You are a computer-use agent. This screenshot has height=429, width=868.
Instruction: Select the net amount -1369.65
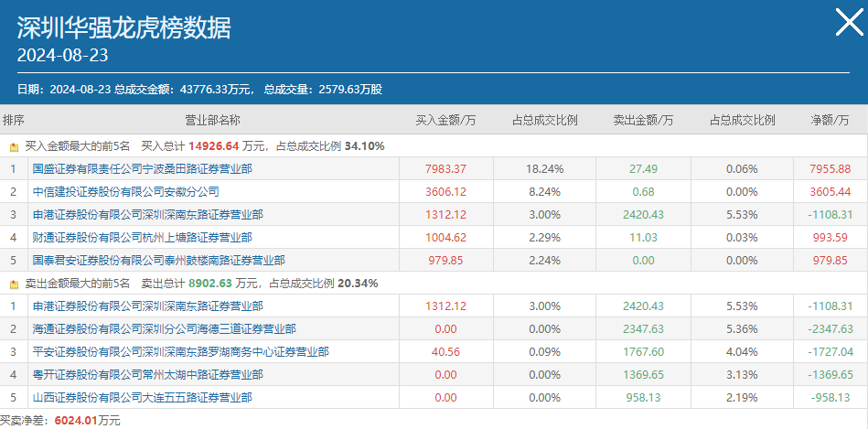click(x=830, y=375)
